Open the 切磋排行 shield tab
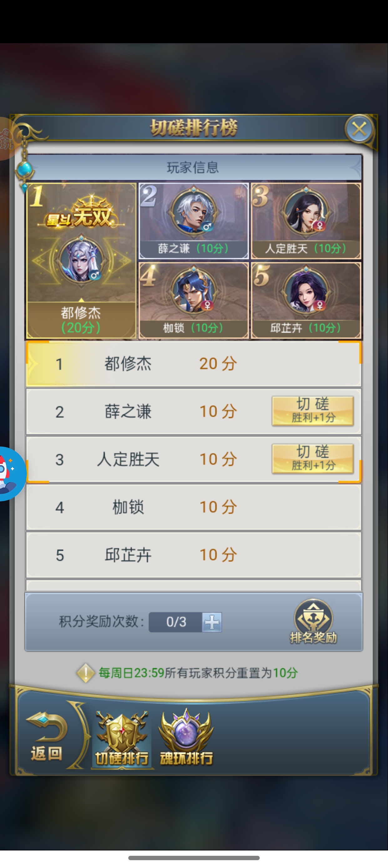Image resolution: width=388 pixels, height=868 pixels. pos(122,738)
